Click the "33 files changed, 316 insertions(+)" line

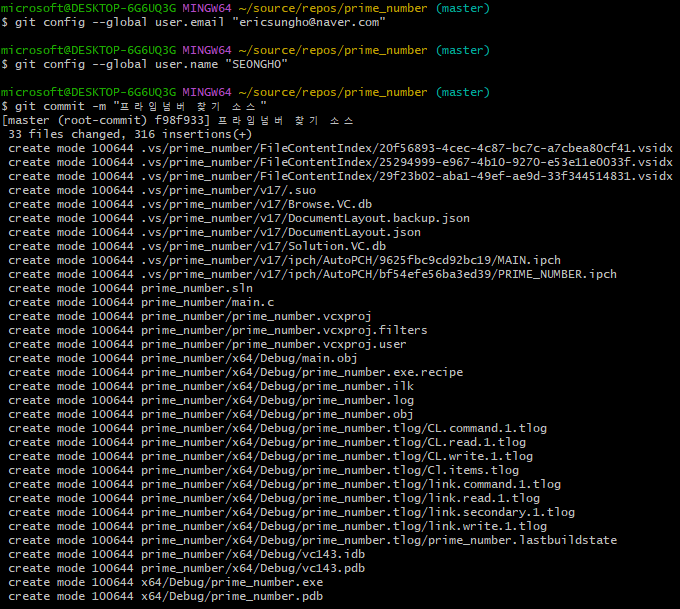point(130,134)
